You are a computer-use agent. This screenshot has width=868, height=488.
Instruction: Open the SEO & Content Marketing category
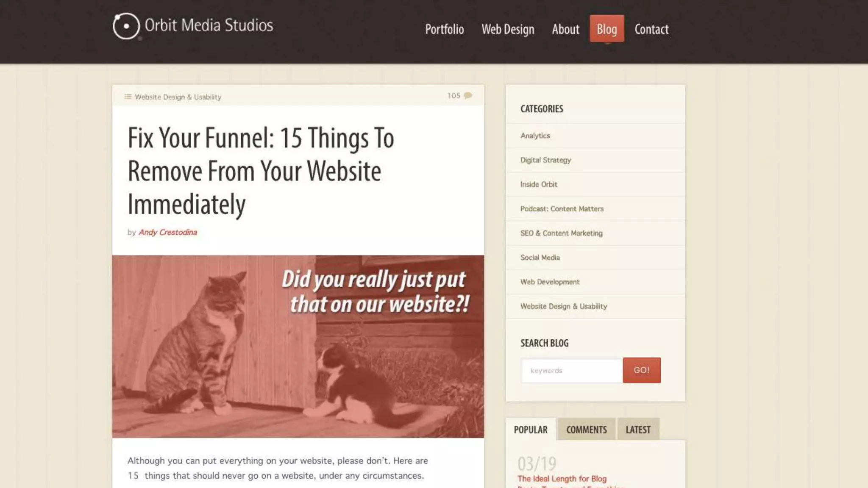[x=595, y=233]
